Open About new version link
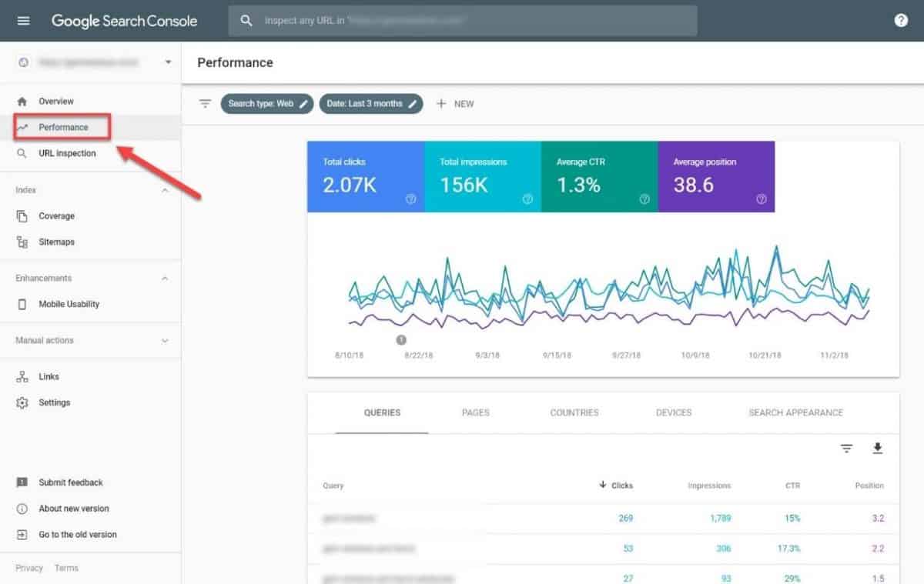The width and height of the screenshot is (924, 584). 74,509
